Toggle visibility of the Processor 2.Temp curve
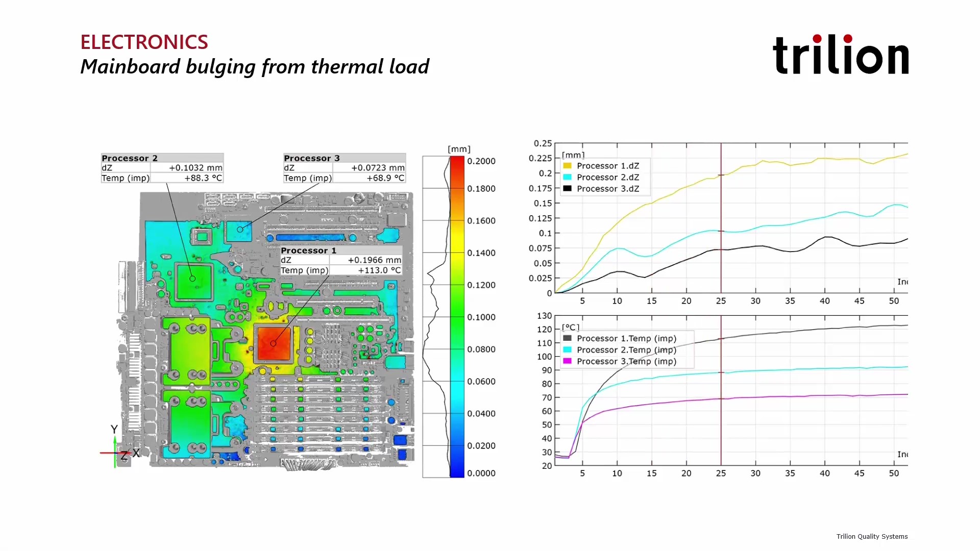 coord(626,350)
